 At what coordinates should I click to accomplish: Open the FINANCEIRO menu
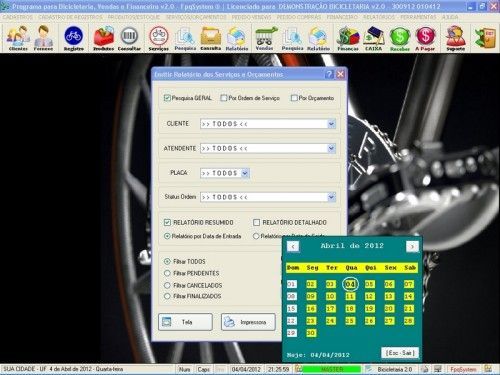pyautogui.click(x=342, y=17)
